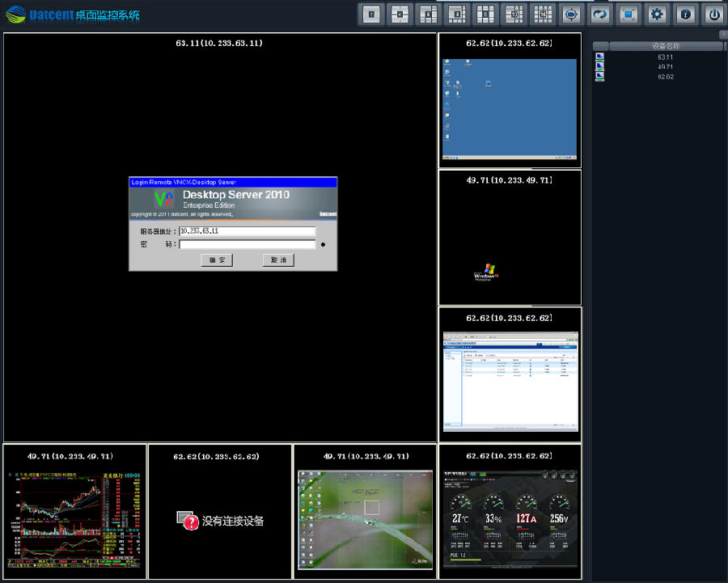The image size is (728, 583).
Task: Open the info about icon
Action: (685, 14)
